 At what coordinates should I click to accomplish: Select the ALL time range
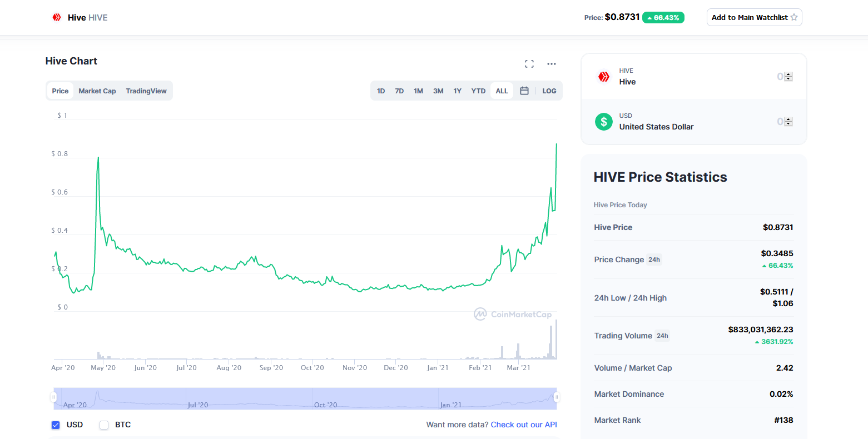(x=502, y=91)
